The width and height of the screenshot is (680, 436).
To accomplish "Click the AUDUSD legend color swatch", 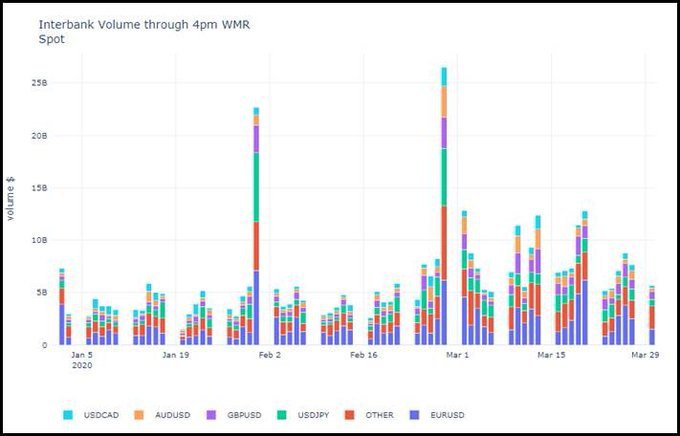I will [x=139, y=415].
